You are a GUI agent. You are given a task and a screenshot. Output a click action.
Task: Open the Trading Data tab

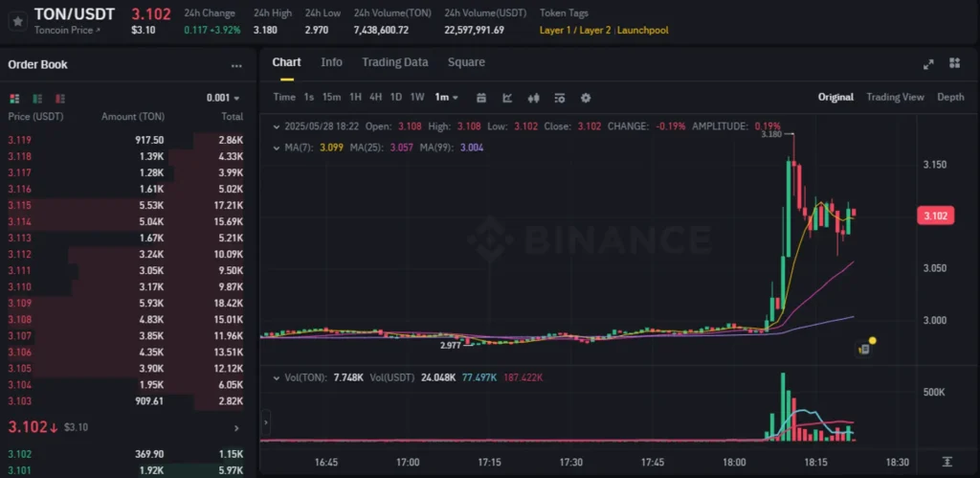(x=395, y=62)
